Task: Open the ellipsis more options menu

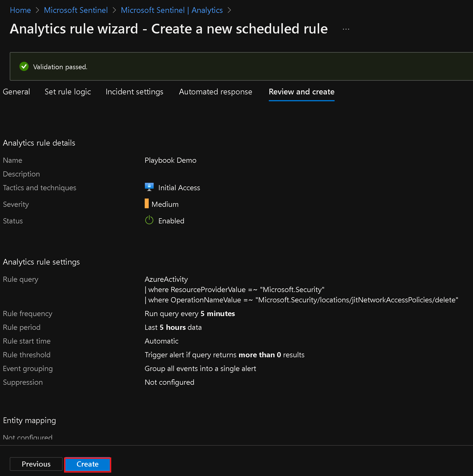Action: pos(346,29)
